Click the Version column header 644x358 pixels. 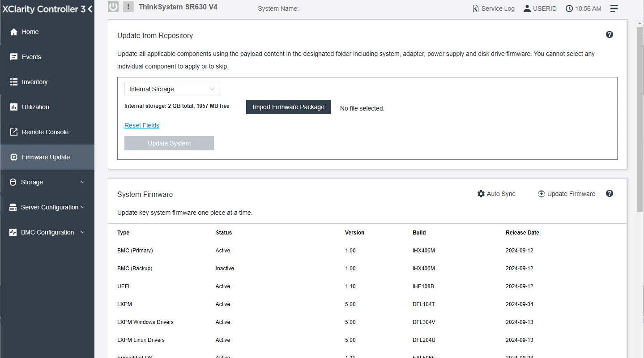point(354,233)
